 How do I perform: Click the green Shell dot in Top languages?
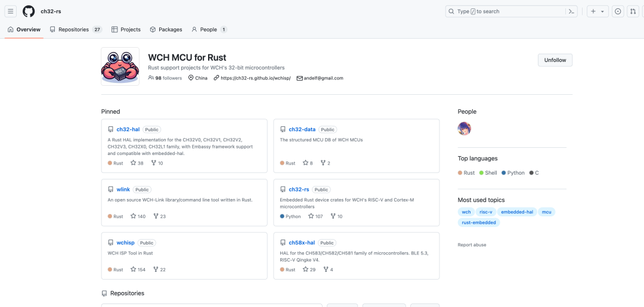pyautogui.click(x=481, y=173)
